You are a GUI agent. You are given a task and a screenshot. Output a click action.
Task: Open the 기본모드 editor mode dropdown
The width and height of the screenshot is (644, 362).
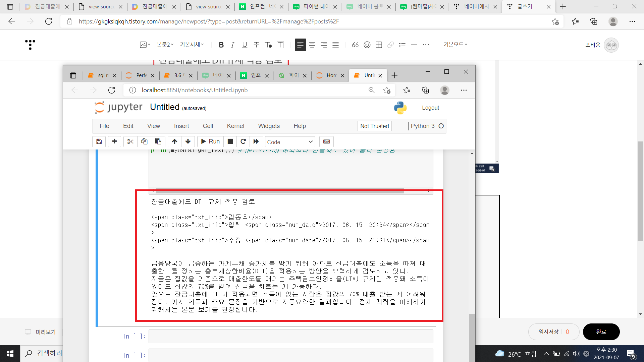pos(455,45)
